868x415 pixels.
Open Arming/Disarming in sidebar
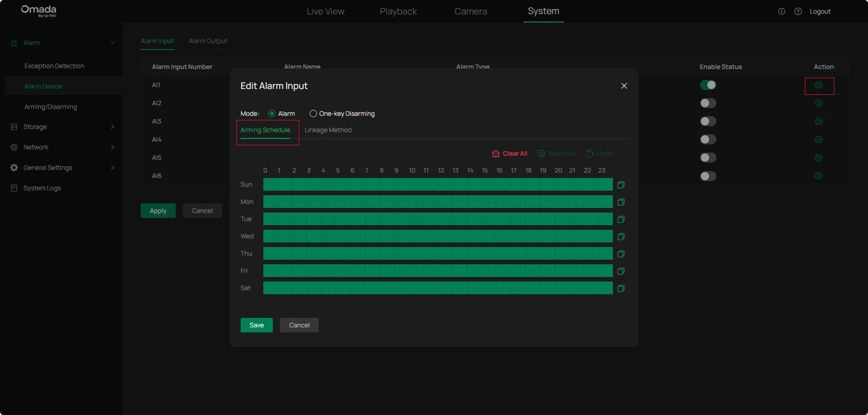click(x=50, y=107)
